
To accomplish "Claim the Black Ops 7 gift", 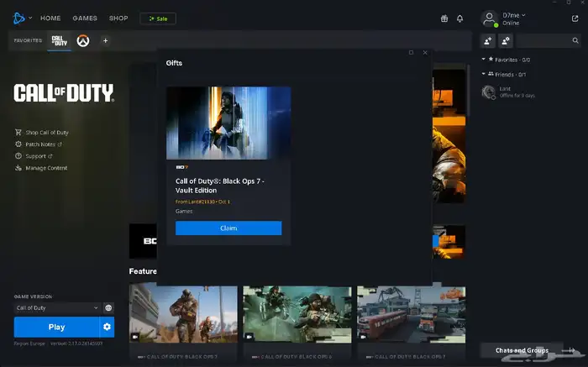I will pos(228,228).
